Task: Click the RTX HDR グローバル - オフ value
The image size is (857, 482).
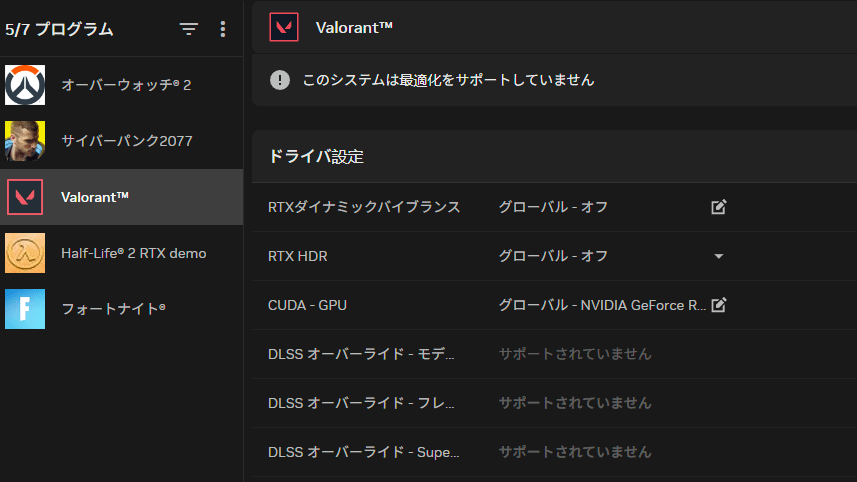Action: point(553,256)
